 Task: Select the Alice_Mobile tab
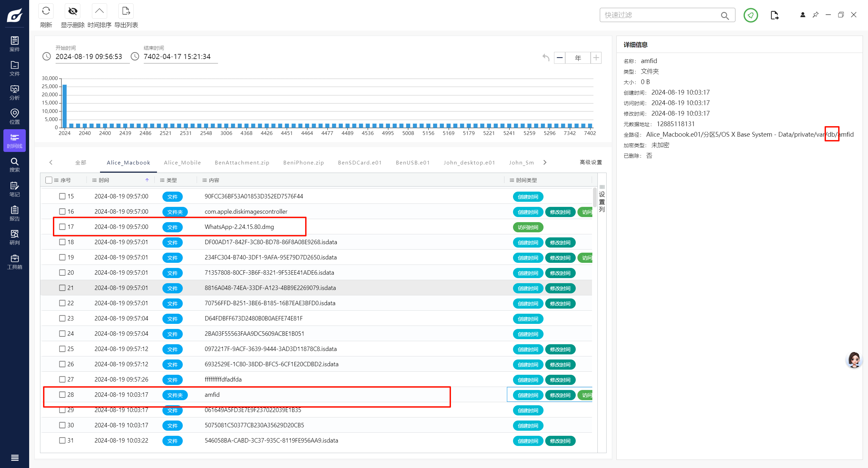click(182, 162)
